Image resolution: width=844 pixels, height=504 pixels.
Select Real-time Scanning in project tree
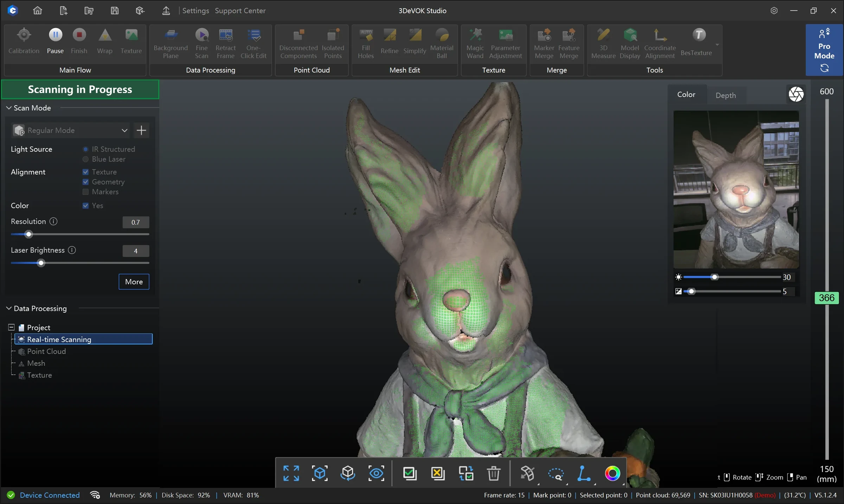point(84,339)
